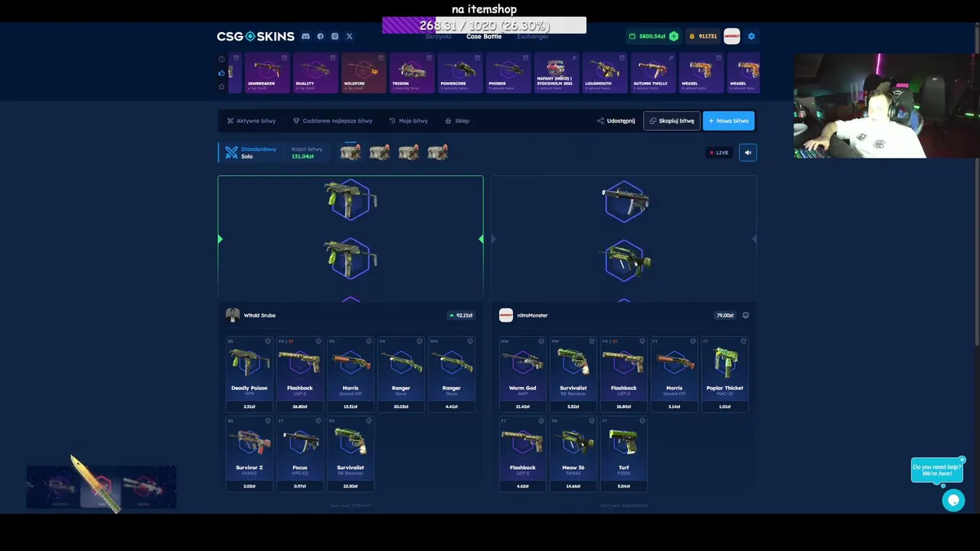Image resolution: width=980 pixels, height=551 pixels.
Task: Click Witold Sruba's player avatar
Action: click(x=233, y=315)
